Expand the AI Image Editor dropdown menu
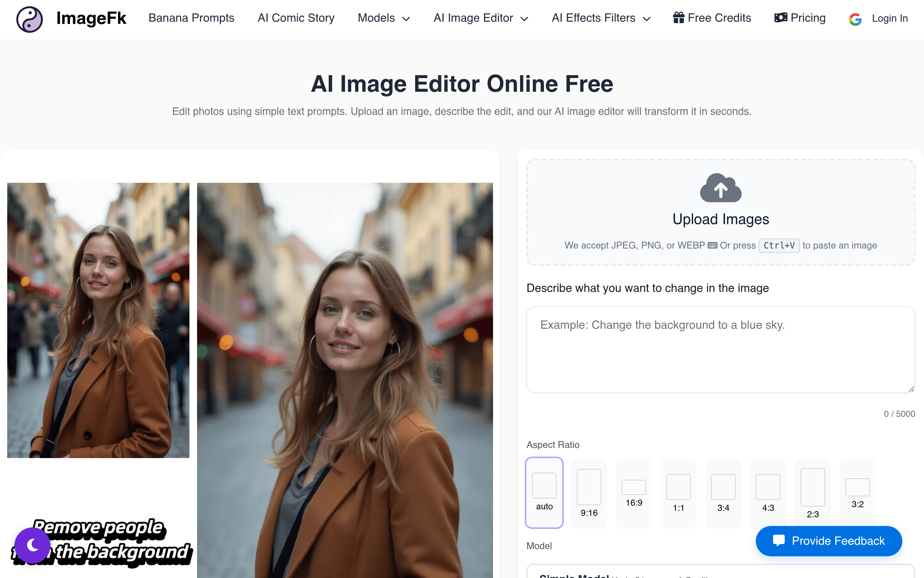924x578 pixels. click(x=481, y=18)
